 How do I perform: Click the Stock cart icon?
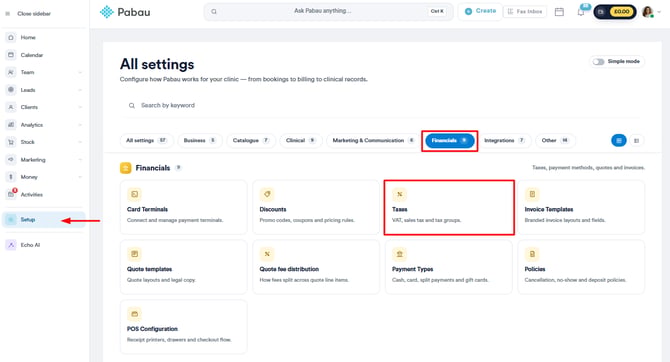tap(11, 142)
